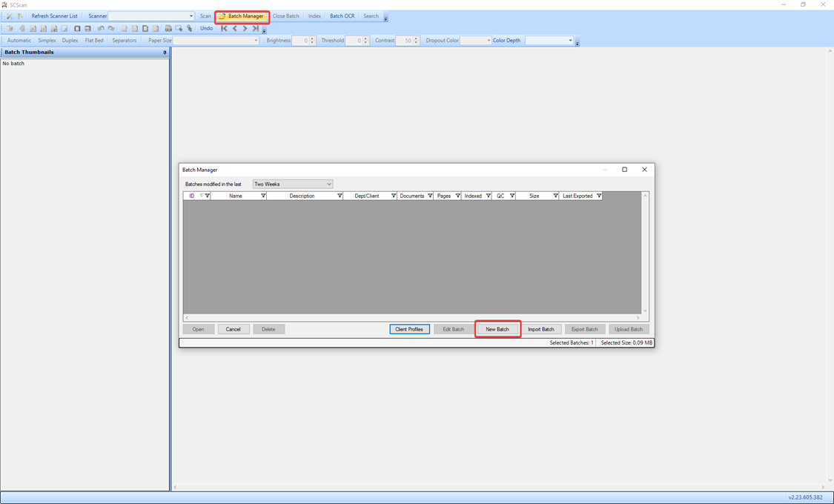
Task: Increase the Brightness spinner value
Action: 313,39
